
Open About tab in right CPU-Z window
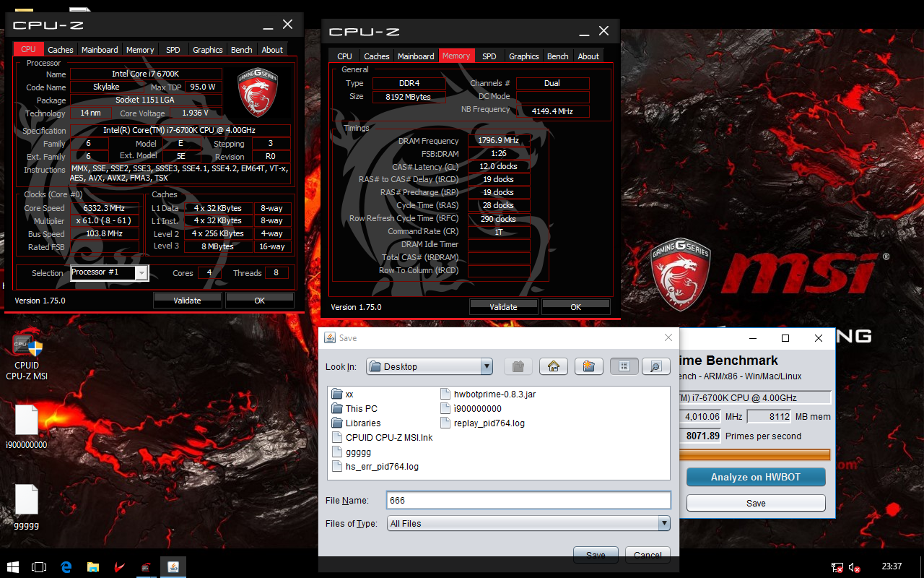coord(588,56)
